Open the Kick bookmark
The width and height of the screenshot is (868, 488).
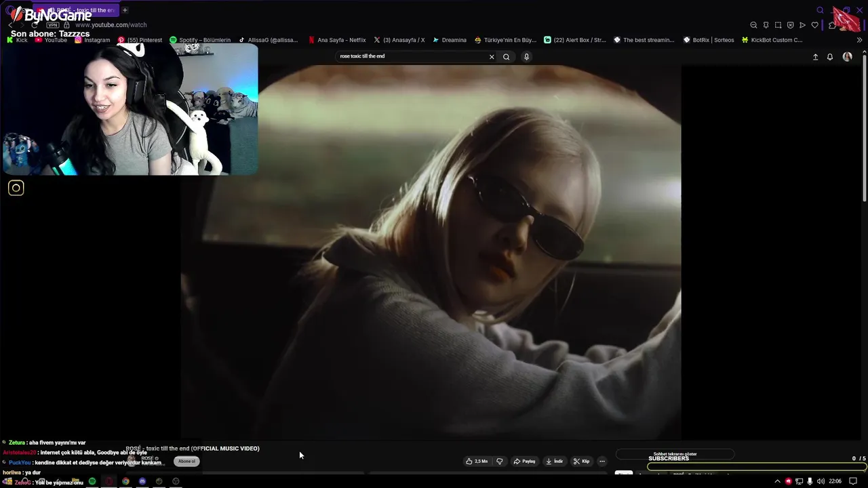(x=18, y=40)
